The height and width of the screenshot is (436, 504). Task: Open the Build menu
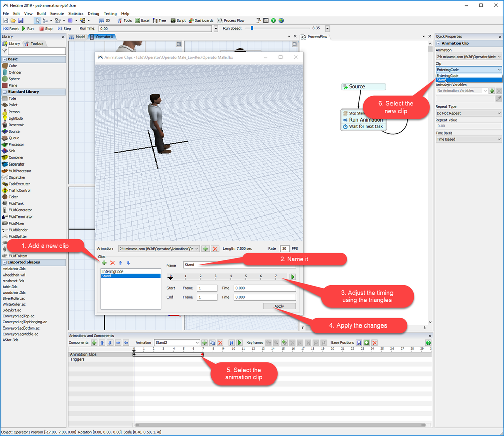point(41,14)
